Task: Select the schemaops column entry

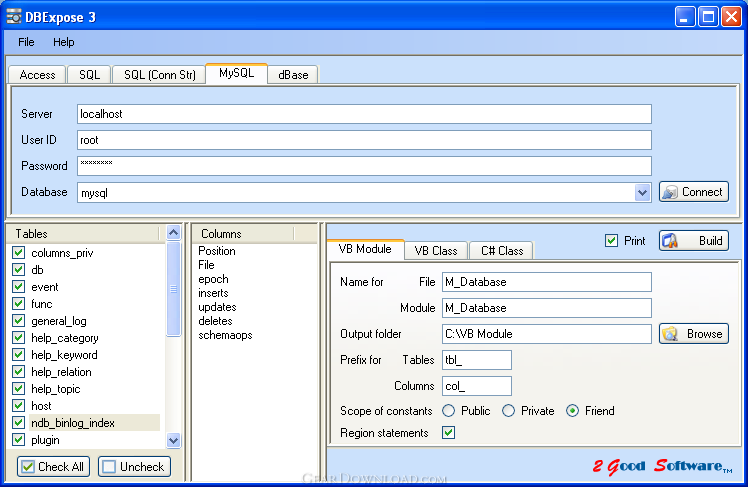Action: [225, 335]
